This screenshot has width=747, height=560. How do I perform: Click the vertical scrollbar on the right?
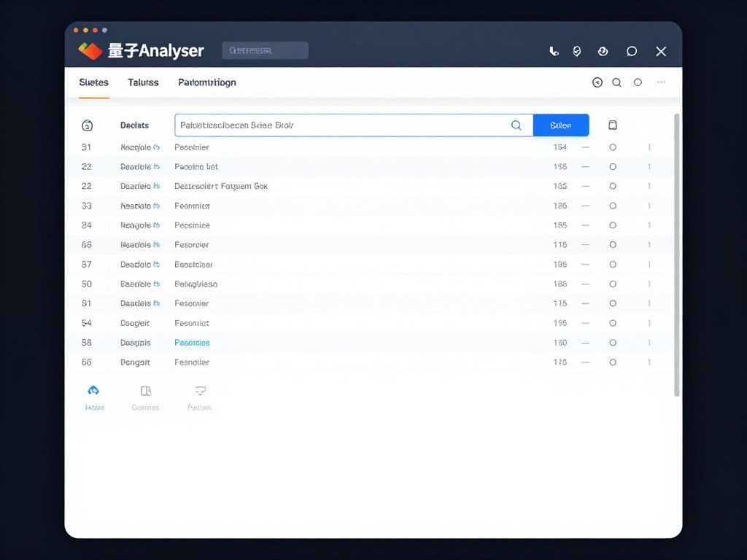676,254
